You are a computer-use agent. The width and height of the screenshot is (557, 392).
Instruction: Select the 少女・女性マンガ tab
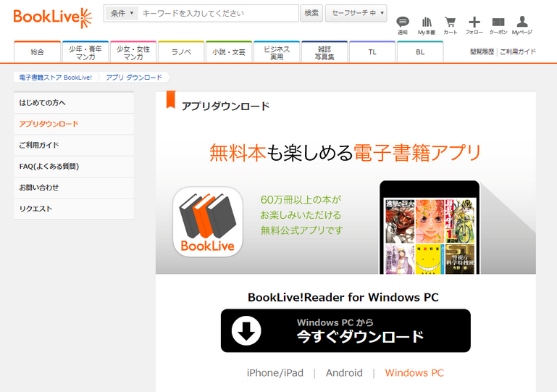coord(133,52)
